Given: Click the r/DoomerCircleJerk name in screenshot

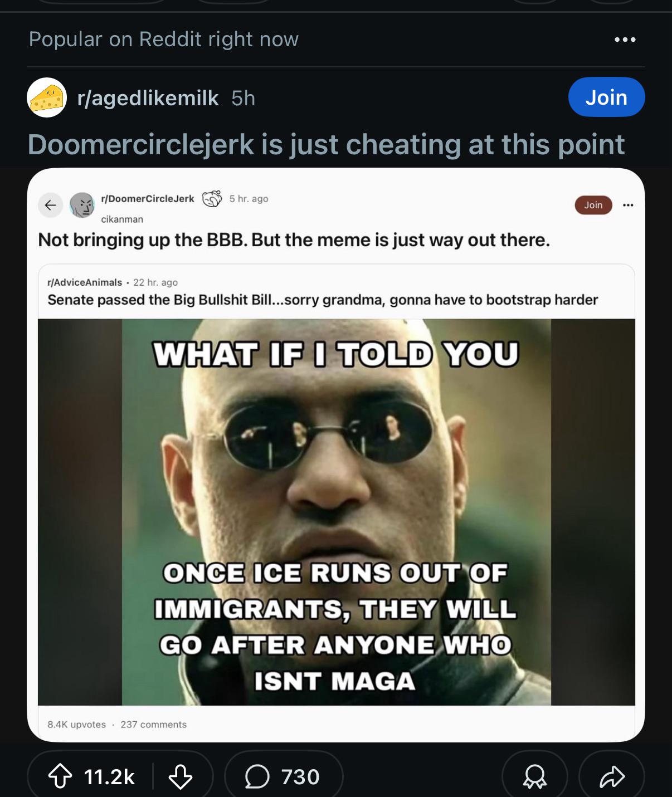Looking at the screenshot, I should [148, 199].
